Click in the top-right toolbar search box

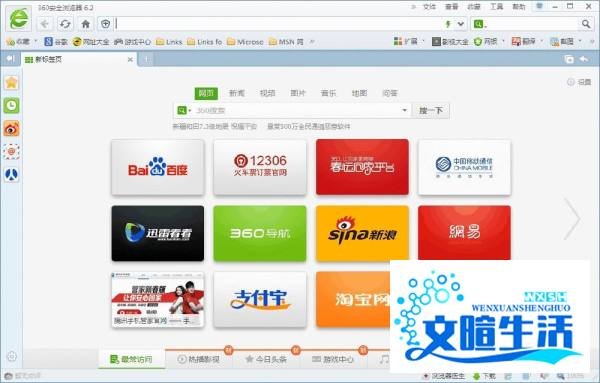coord(532,24)
